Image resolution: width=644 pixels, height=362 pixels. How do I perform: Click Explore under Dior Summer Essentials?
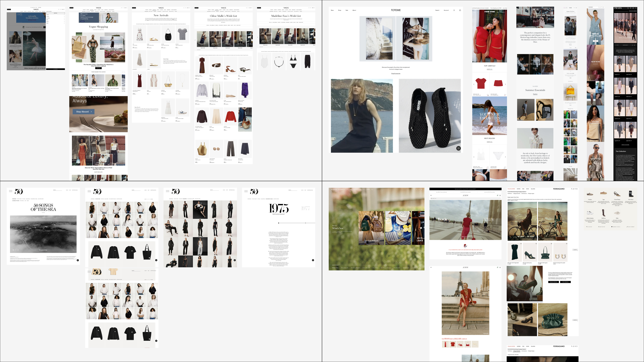(535, 94)
